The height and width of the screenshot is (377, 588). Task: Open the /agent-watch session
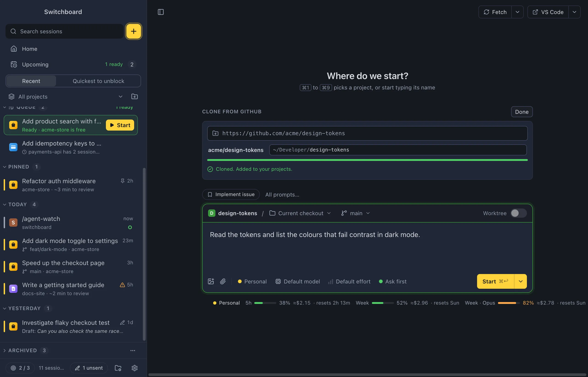click(x=71, y=223)
